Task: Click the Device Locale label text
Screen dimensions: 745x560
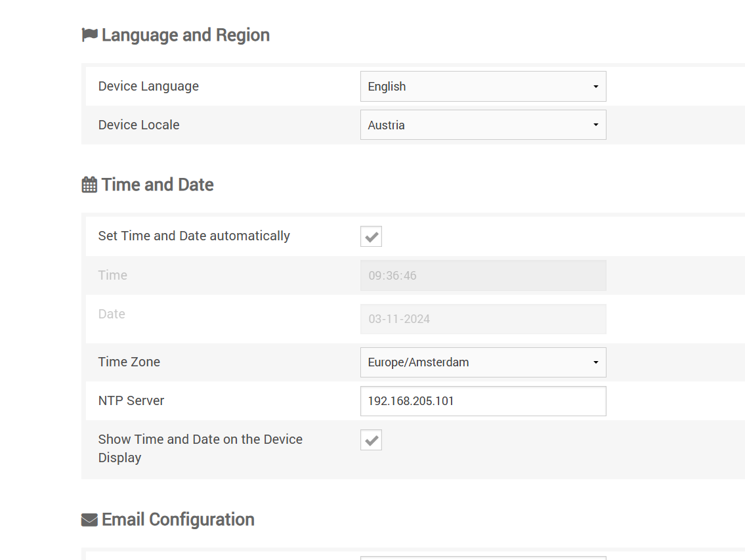Action: 138,125
